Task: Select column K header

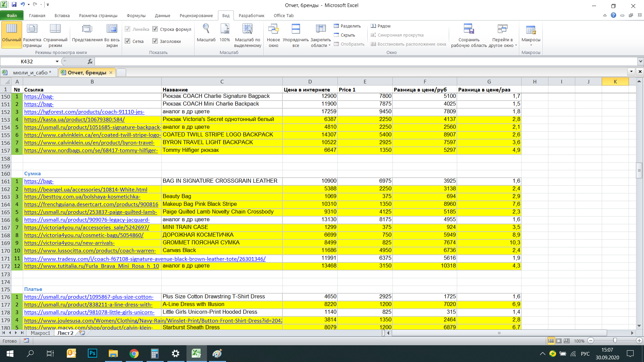Action: (x=615, y=81)
